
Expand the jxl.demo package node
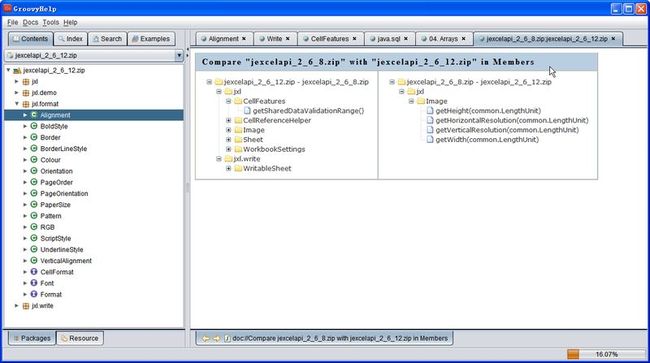(17, 92)
